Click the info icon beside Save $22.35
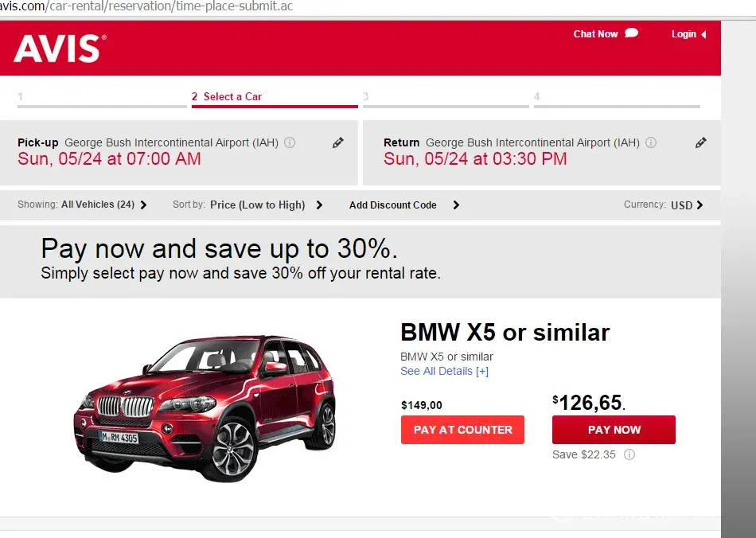Image resolution: width=756 pixels, height=538 pixels. pos(629,454)
